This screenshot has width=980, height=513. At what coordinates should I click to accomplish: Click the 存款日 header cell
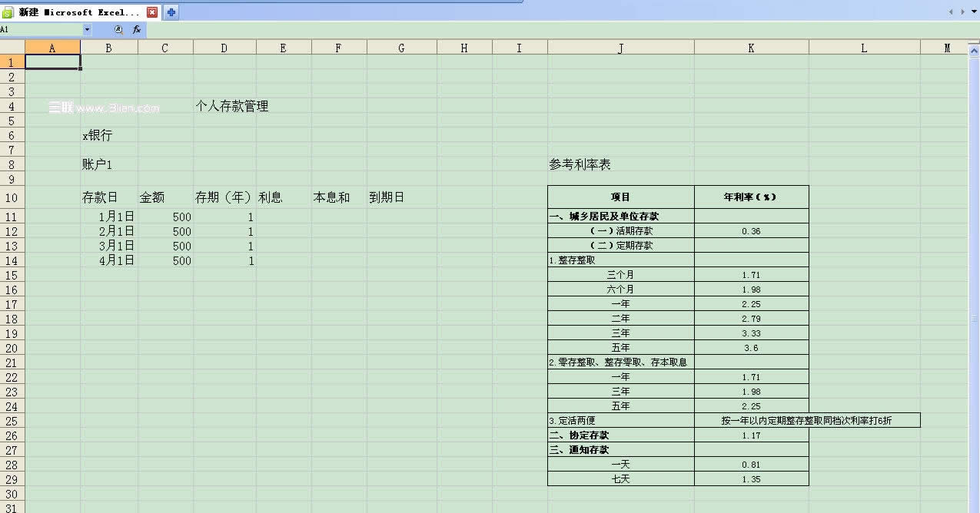(109, 197)
